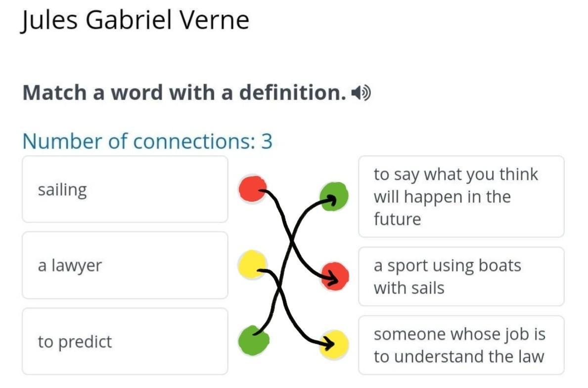
Task: Play the audio with the speaker icon
Action: point(361,92)
